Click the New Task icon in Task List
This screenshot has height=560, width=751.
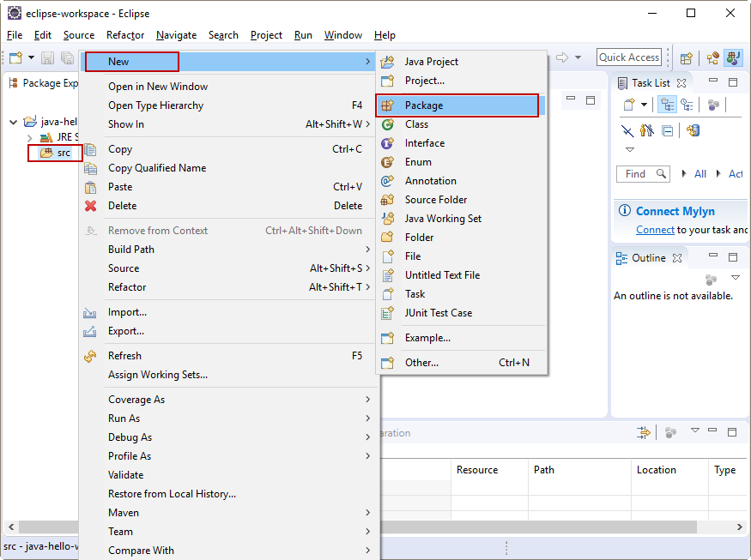629,105
